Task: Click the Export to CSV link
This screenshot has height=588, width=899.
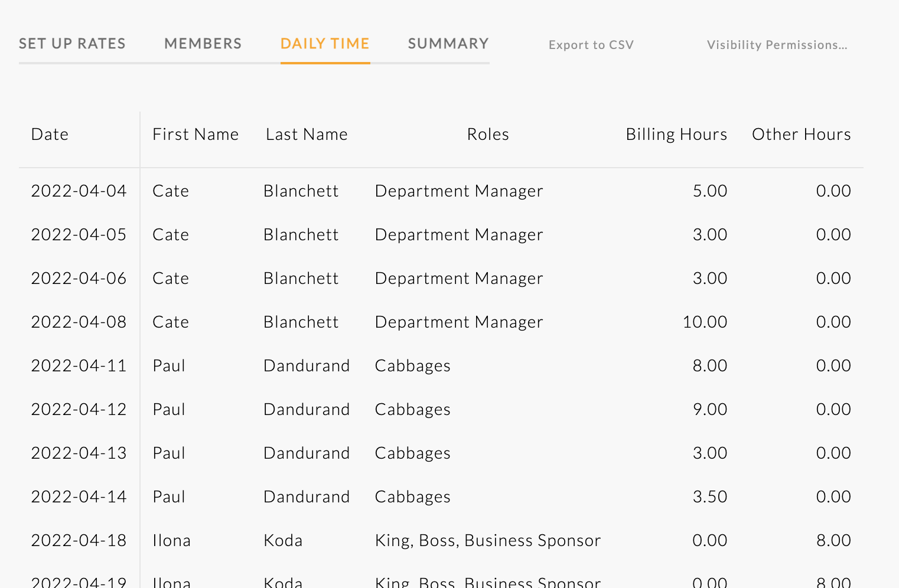Action: pos(591,45)
